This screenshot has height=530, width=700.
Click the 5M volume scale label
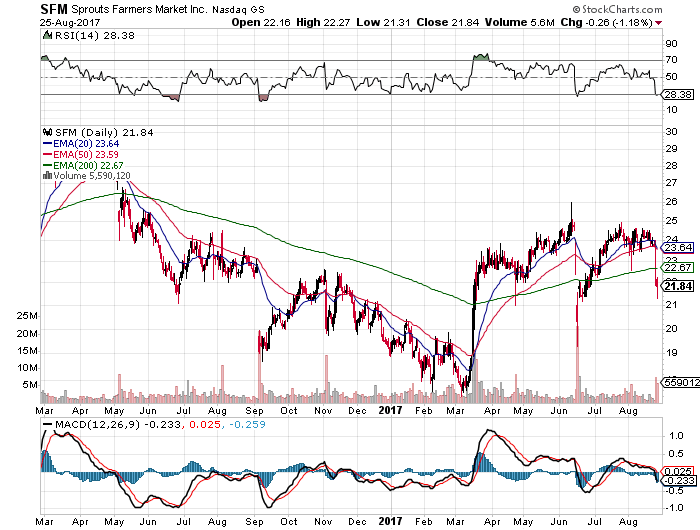(x=30, y=385)
